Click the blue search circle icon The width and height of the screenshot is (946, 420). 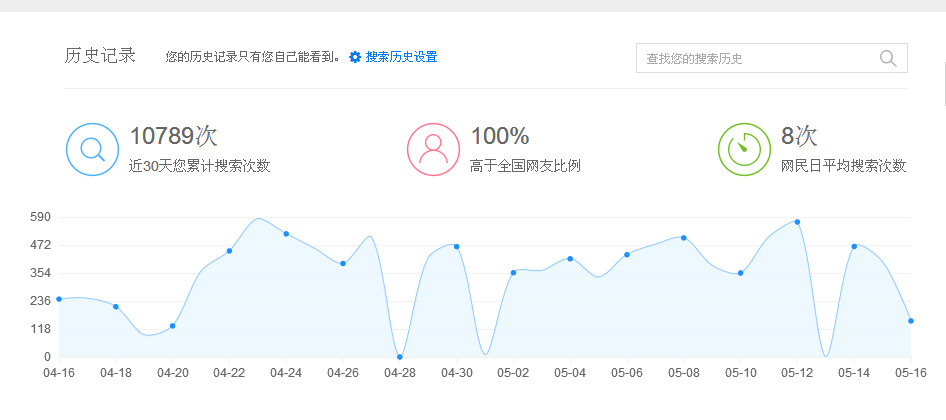(x=92, y=149)
